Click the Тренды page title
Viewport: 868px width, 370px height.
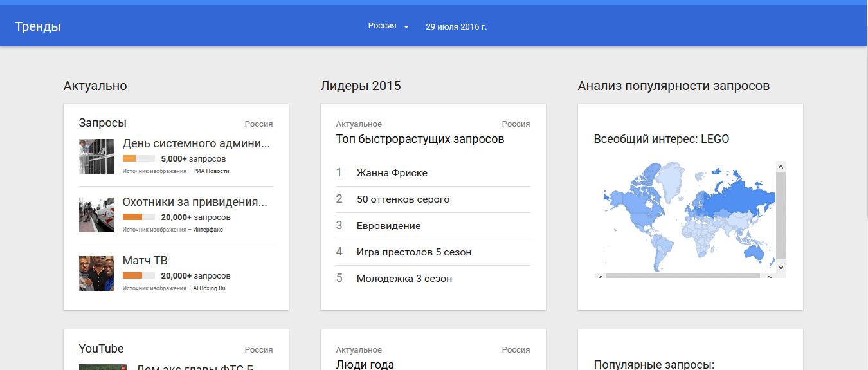pos(38,26)
